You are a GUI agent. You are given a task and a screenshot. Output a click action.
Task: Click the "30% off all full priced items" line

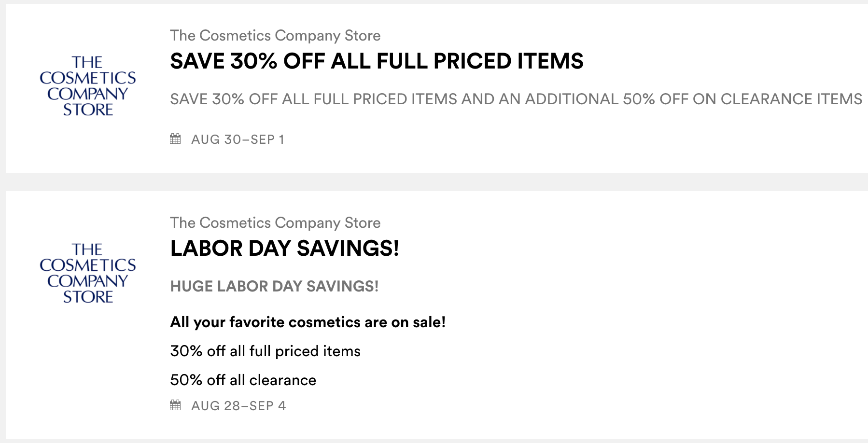[265, 351]
